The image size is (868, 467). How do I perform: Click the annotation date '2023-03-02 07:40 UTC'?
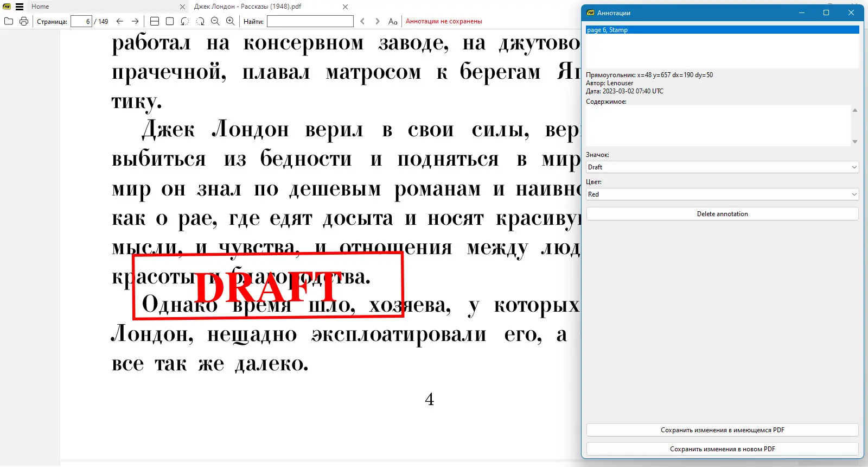[x=633, y=91]
